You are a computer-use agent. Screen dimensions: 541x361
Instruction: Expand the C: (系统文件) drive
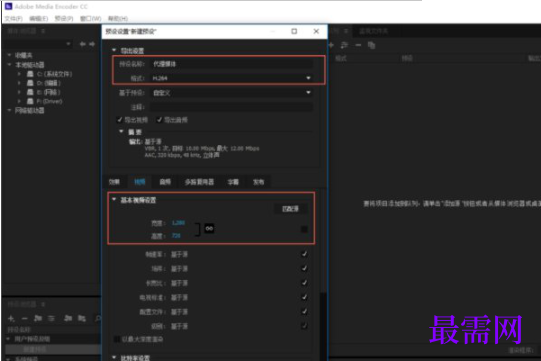(x=19, y=74)
